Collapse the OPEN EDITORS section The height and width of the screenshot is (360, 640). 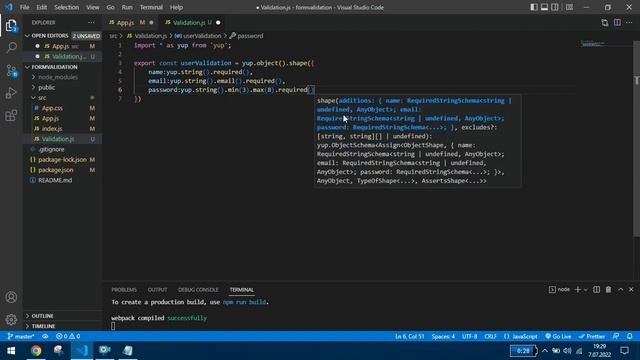(62, 36)
